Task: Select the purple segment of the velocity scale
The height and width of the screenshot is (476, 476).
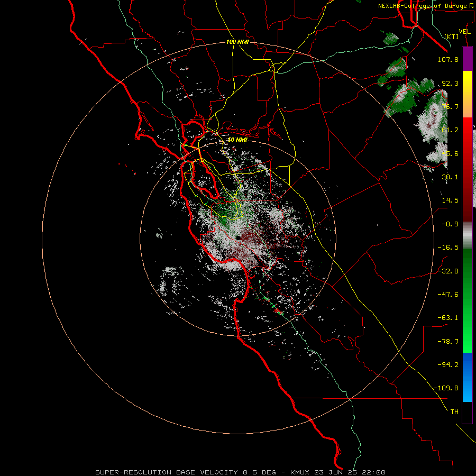Action: point(467,59)
